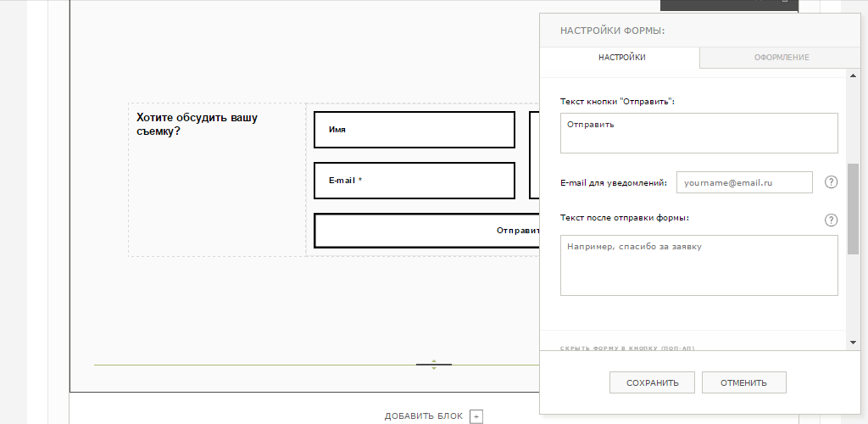Click the plus icon beside ДОБАВИТЬ БЛОК

[x=476, y=416]
